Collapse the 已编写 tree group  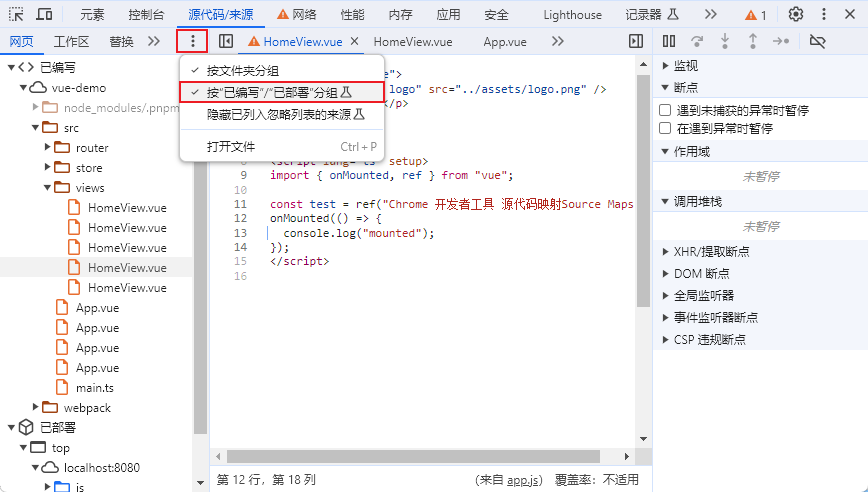click(x=11, y=68)
